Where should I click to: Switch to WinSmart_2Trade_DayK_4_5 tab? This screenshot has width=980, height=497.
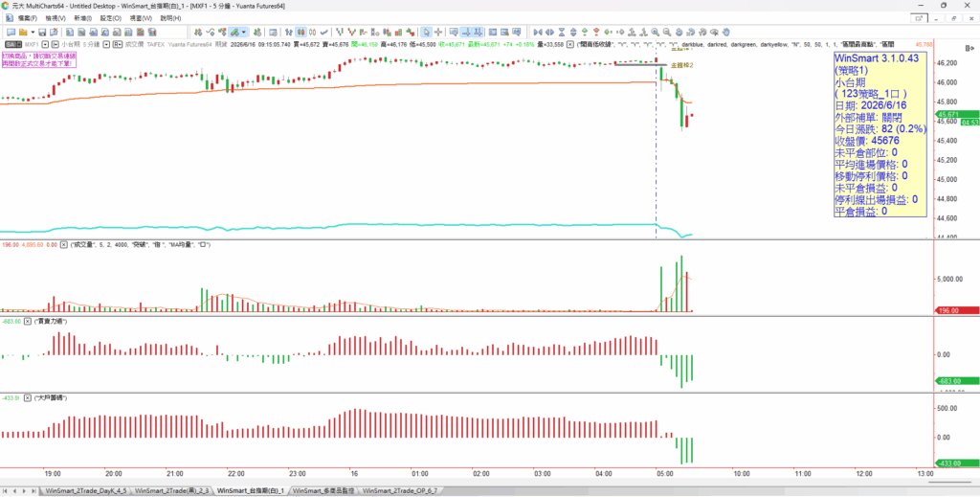coord(86,491)
